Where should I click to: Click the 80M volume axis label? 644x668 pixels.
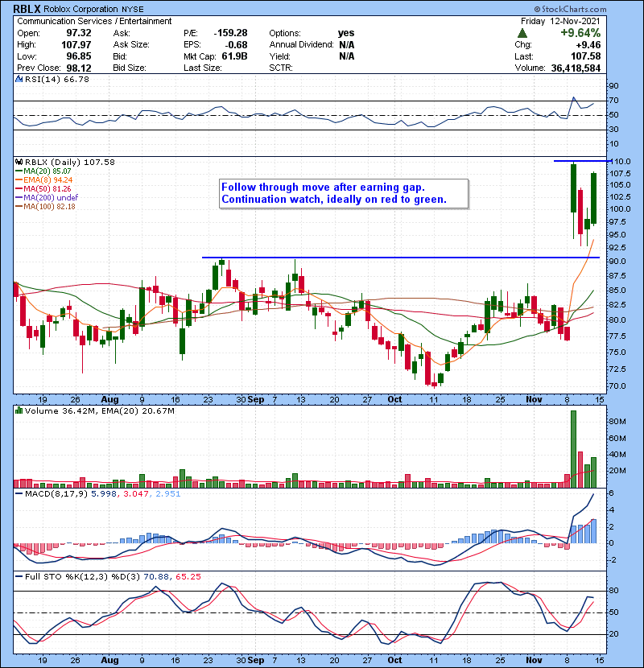(617, 422)
